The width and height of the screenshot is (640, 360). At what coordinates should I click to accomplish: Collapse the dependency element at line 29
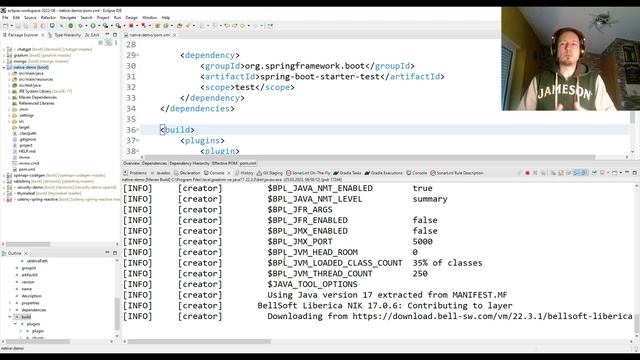(138, 55)
